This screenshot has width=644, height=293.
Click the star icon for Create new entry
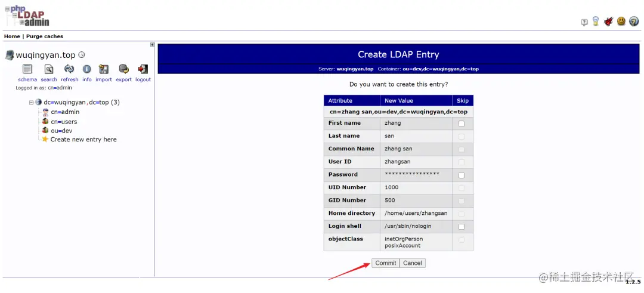(45, 139)
